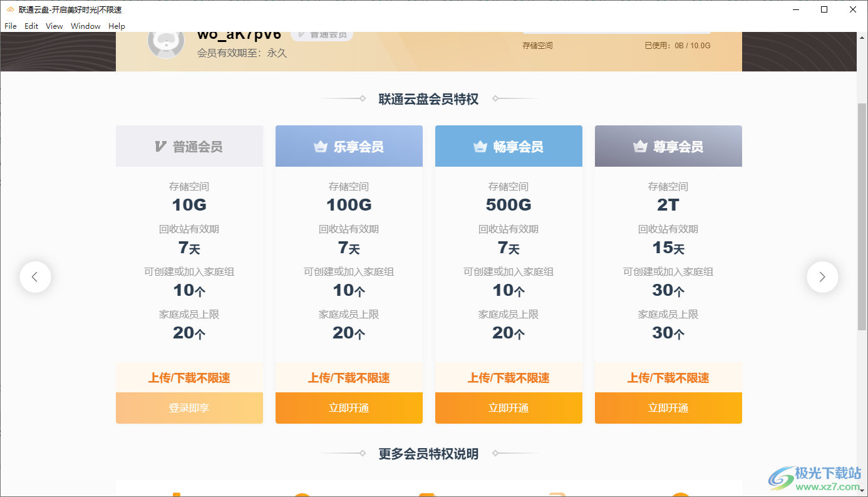This screenshot has width=868, height=497.
Task: Click the 乐享会员 crown icon
Action: (321, 147)
